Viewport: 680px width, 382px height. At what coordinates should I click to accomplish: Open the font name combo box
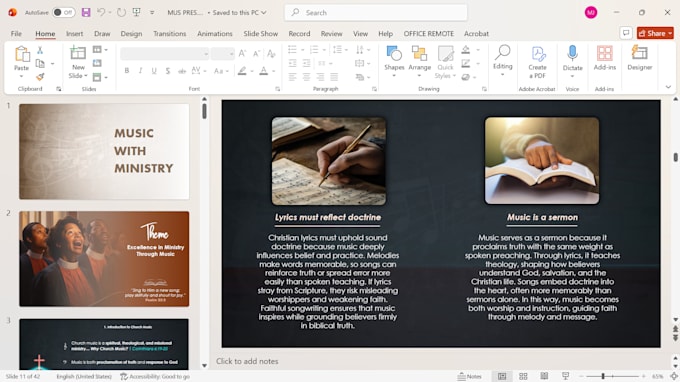pos(164,54)
